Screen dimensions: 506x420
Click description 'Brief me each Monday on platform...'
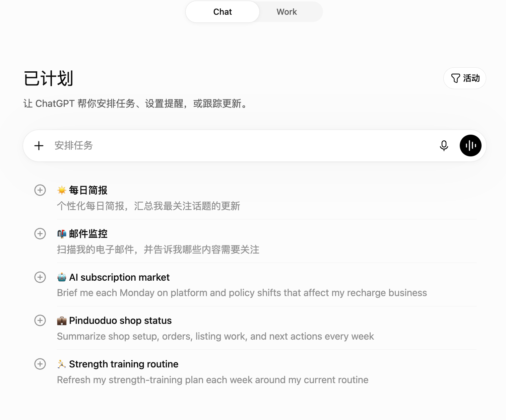pyautogui.click(x=242, y=293)
